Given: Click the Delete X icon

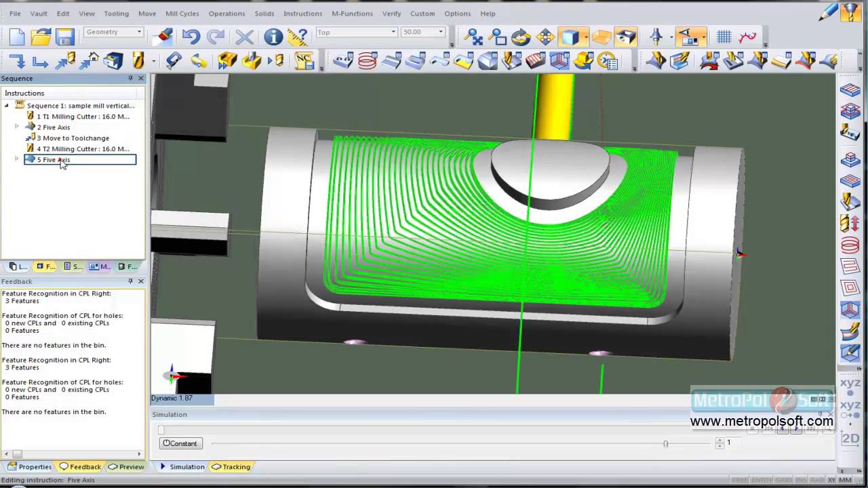Looking at the screenshot, I should tap(244, 37).
